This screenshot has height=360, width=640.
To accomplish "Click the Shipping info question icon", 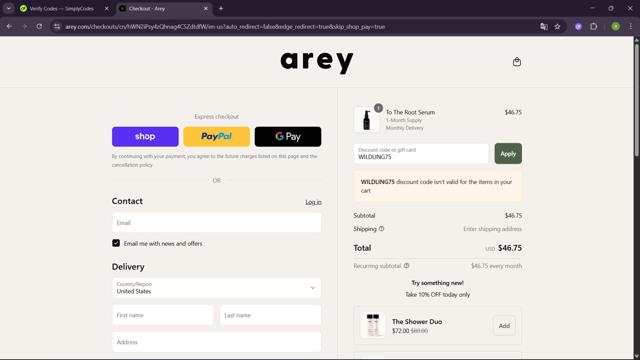I will [382, 229].
